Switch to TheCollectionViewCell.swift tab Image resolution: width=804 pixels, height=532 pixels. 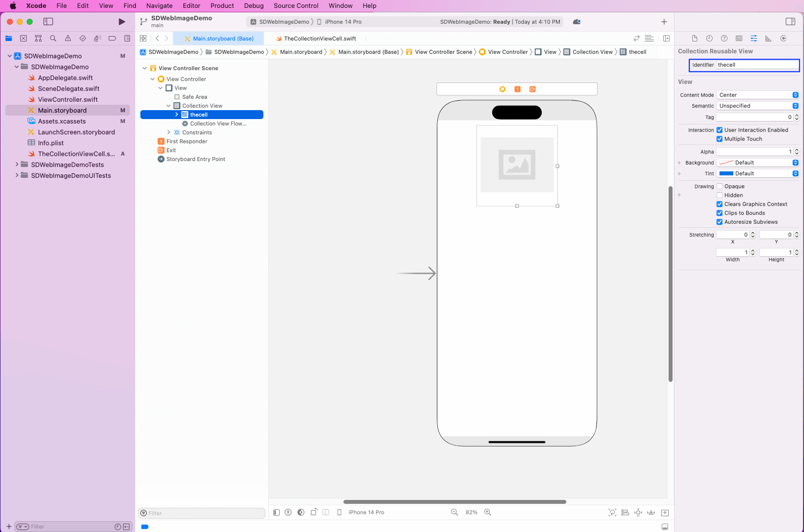pyautogui.click(x=320, y=39)
